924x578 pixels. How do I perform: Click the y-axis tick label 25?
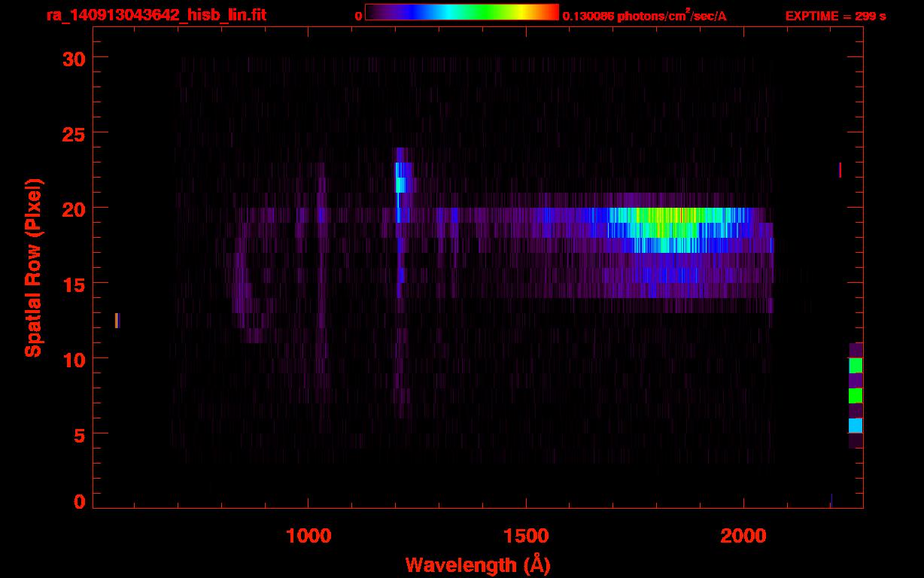point(73,133)
